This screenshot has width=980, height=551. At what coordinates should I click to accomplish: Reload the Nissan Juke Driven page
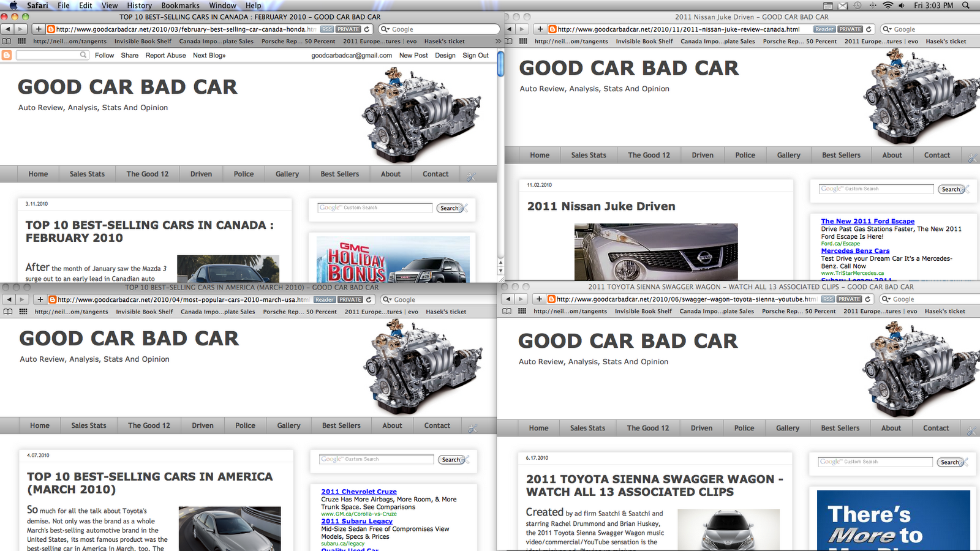click(x=869, y=29)
